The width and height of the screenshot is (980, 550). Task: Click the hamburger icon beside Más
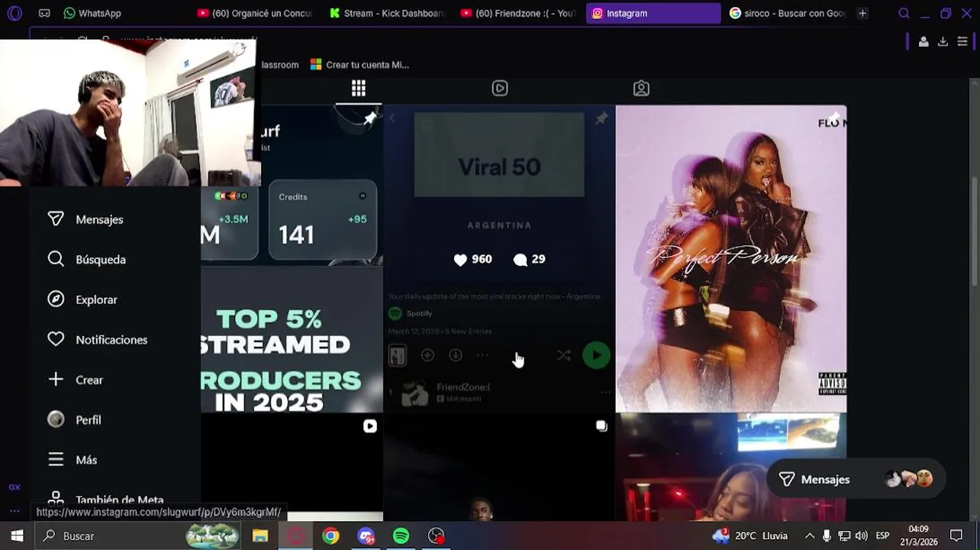pos(56,460)
